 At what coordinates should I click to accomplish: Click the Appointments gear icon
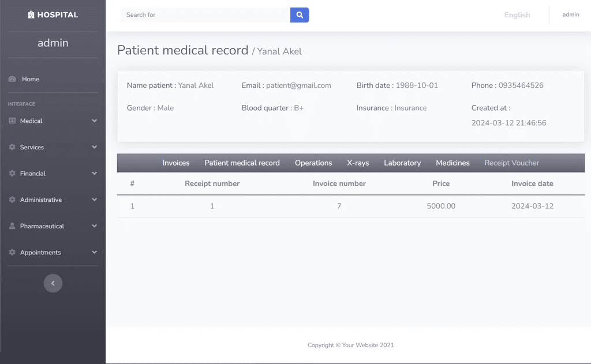click(12, 253)
